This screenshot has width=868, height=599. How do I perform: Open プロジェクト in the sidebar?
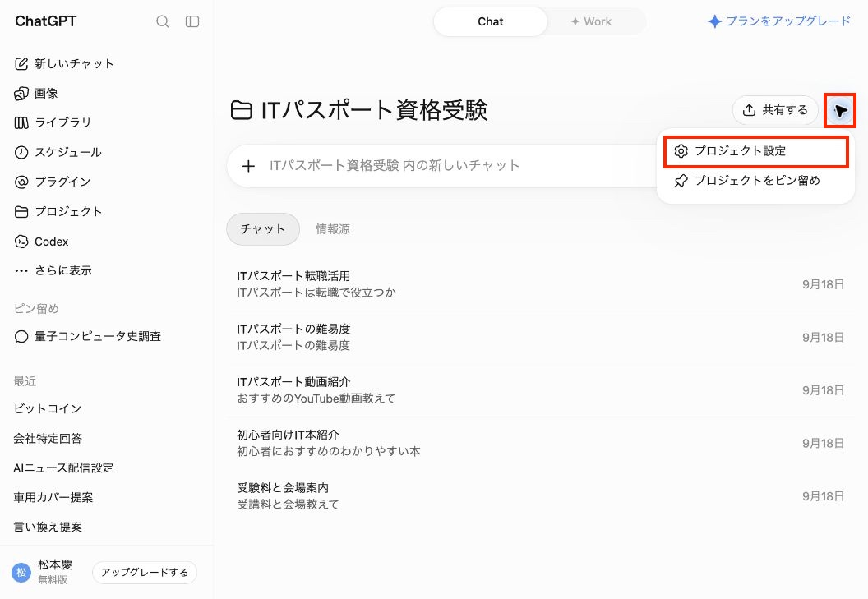pos(58,211)
